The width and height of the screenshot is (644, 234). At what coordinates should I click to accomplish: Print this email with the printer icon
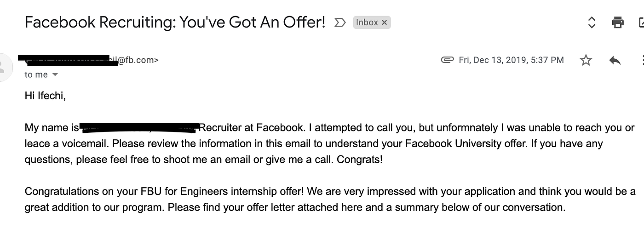(618, 22)
